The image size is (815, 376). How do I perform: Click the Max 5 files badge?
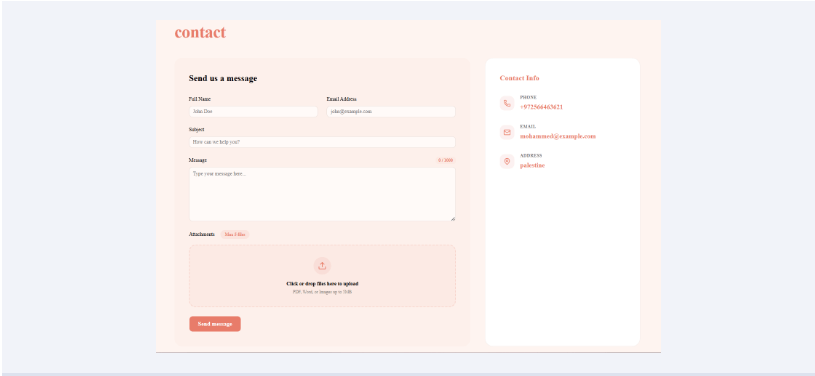235,235
